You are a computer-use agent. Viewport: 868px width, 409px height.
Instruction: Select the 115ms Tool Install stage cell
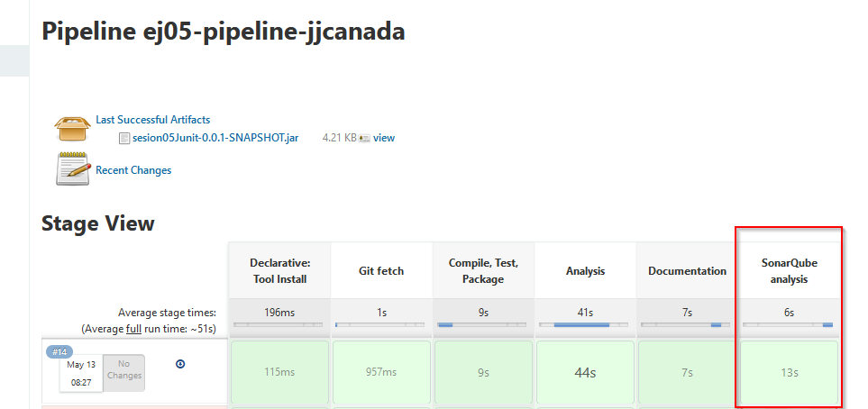pos(279,372)
